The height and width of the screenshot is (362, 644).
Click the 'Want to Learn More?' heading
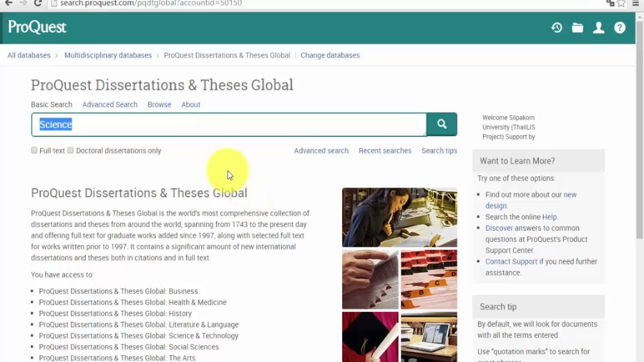coord(517,161)
